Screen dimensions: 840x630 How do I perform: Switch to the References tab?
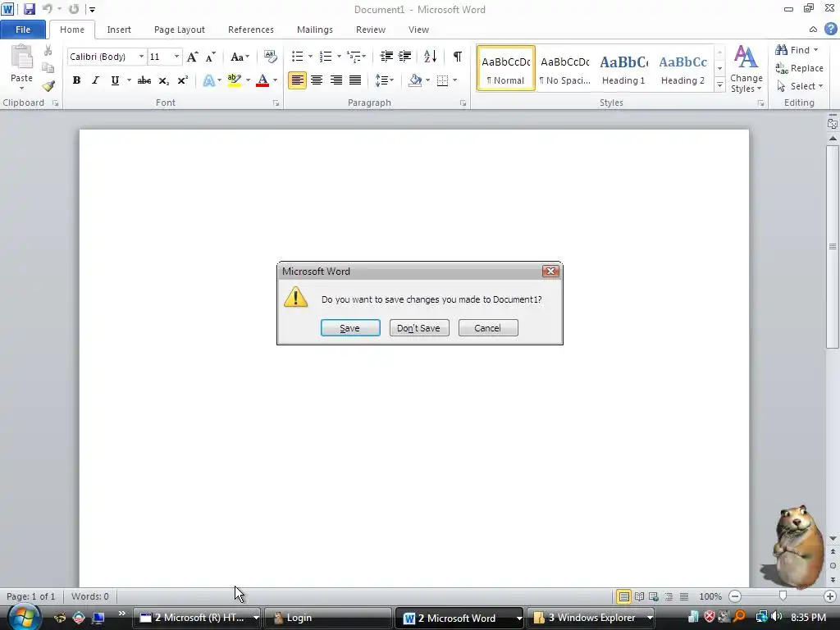tap(251, 30)
